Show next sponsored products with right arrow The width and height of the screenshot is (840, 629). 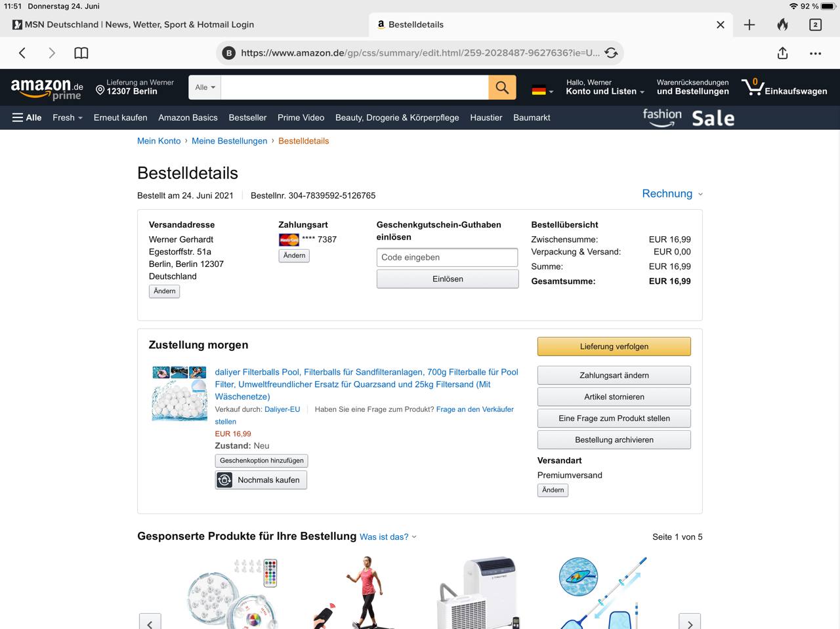[689, 622]
